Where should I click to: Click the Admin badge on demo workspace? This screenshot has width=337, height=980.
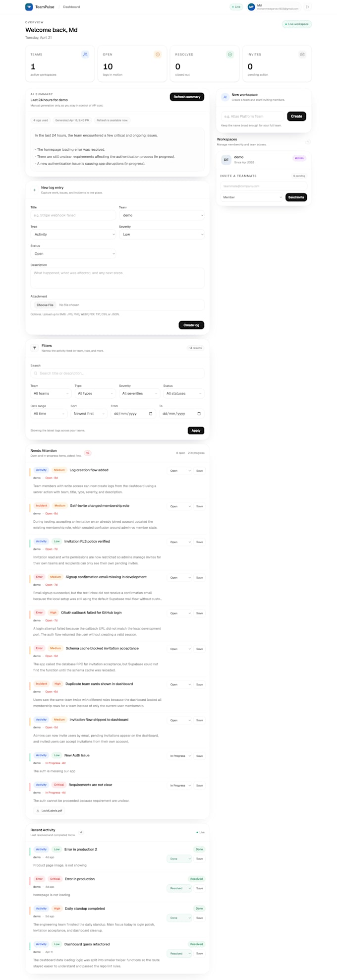(x=299, y=158)
